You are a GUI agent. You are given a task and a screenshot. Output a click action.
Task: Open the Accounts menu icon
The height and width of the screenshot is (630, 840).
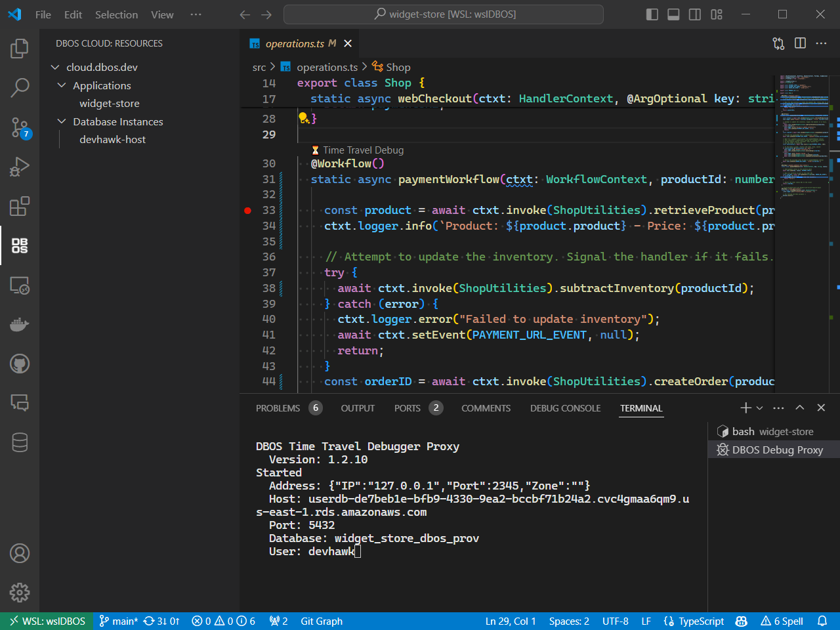(x=20, y=553)
